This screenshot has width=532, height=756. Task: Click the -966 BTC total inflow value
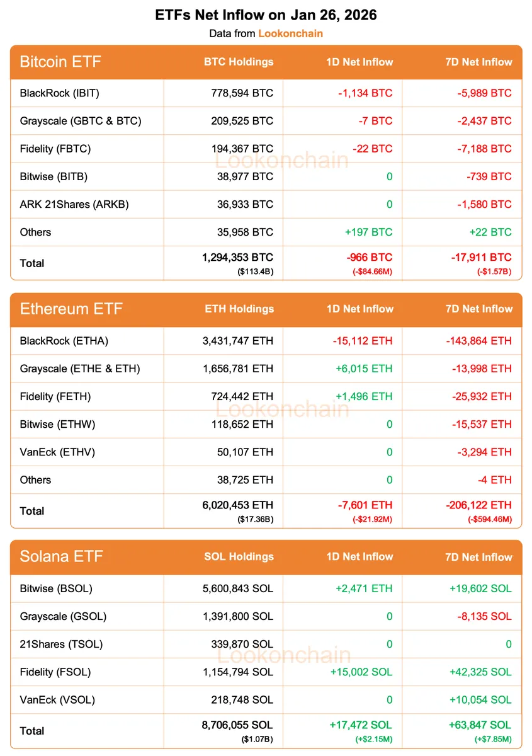pos(369,258)
